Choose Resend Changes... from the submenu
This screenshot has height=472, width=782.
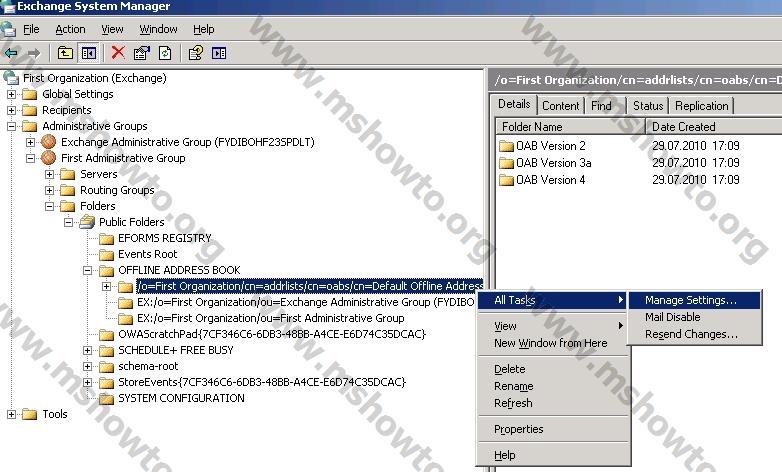(694, 334)
